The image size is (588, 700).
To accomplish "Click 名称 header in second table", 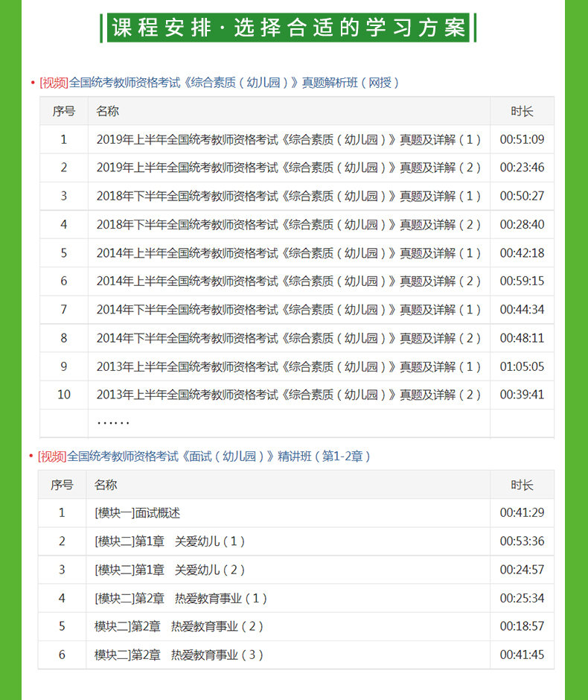I will [x=106, y=485].
